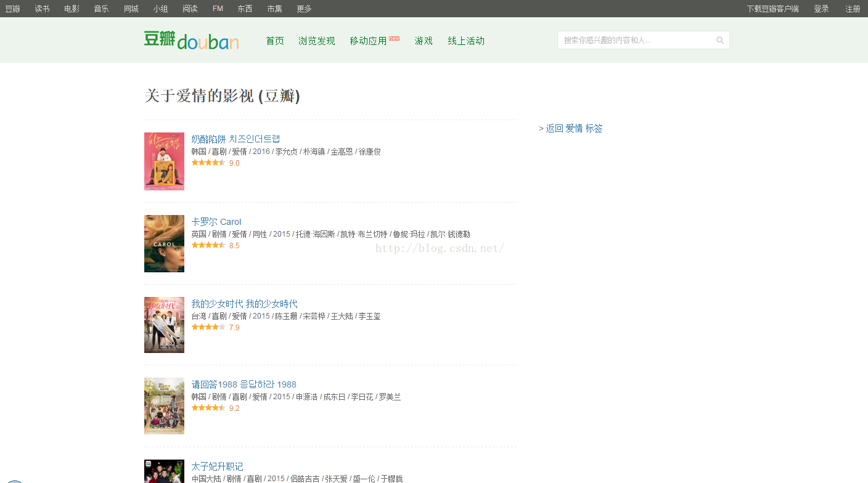The height and width of the screenshot is (483, 868).
Task: Click the 9.0 rating score
Action: (234, 163)
